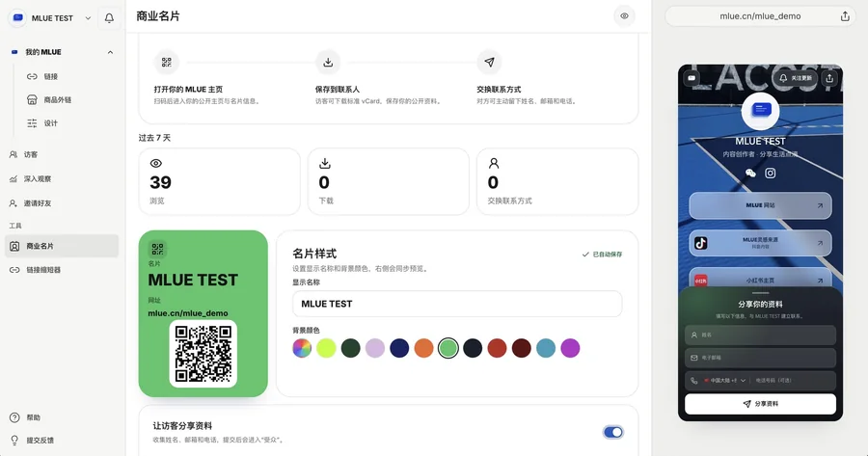The width and height of the screenshot is (868, 456).
Task: Collapse the 我的 MLUE section
Action: pyautogui.click(x=110, y=52)
